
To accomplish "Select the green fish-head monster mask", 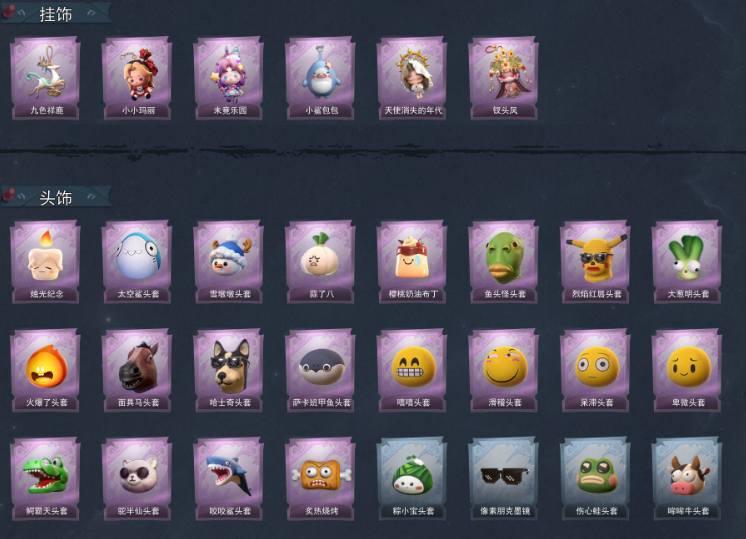I will (x=504, y=262).
